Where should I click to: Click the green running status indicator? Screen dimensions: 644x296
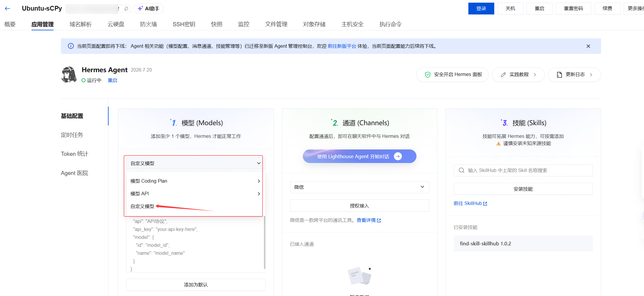(84, 80)
